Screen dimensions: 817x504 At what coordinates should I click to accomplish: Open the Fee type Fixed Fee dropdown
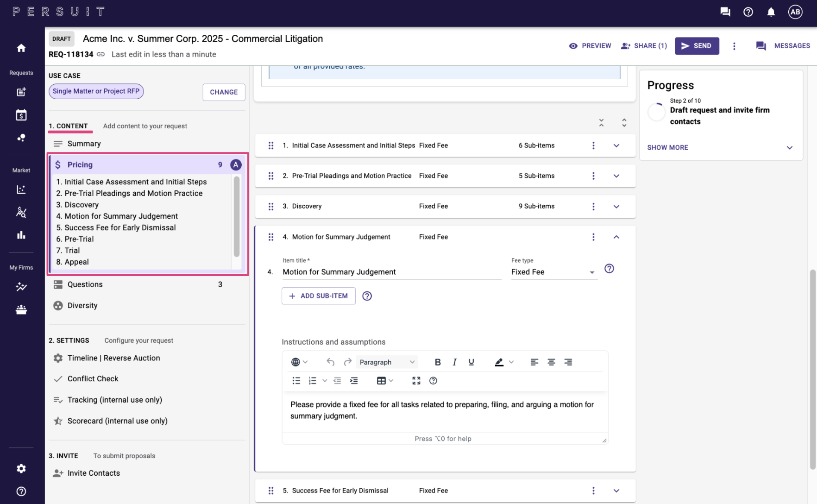pos(554,272)
